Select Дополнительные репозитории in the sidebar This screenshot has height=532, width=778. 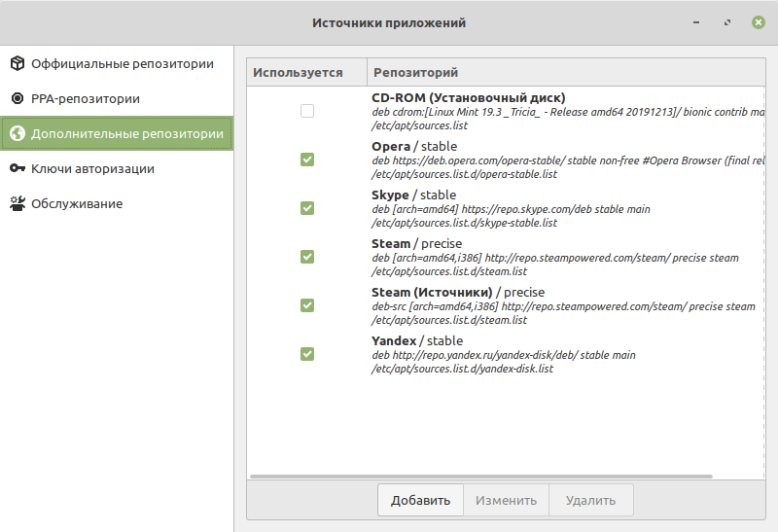point(117,133)
